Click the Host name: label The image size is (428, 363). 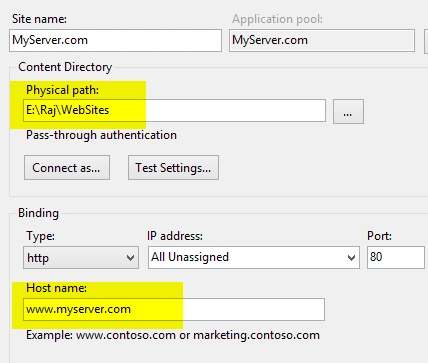pyautogui.click(x=56, y=288)
